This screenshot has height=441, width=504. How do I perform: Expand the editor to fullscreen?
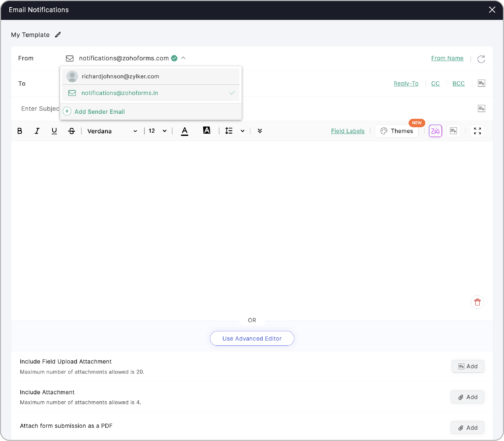[477, 131]
